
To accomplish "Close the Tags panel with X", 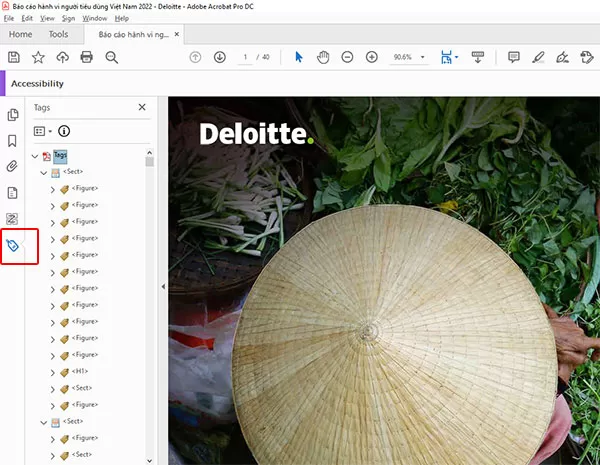I will pos(142,107).
